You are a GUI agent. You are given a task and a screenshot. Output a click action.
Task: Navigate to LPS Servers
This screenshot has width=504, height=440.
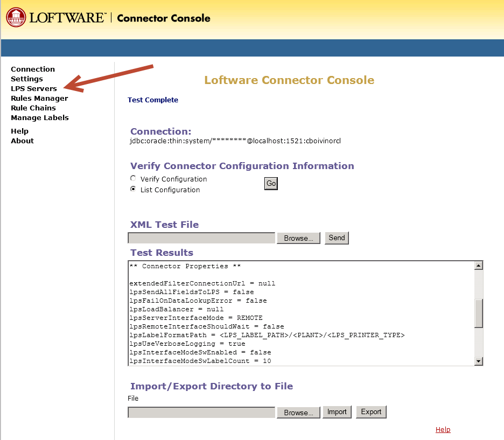[33, 88]
